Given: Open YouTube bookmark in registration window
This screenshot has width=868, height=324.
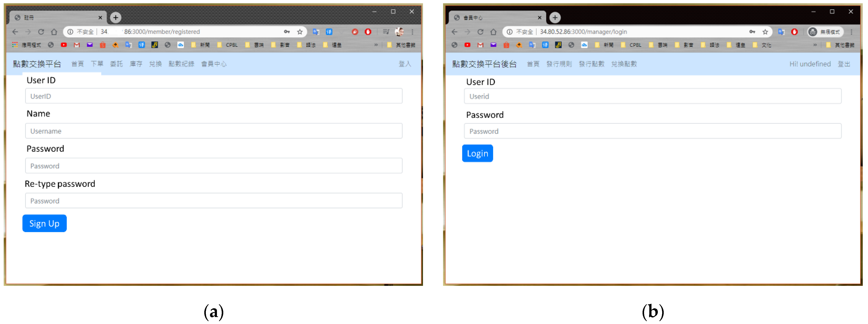Looking at the screenshot, I should [x=64, y=45].
